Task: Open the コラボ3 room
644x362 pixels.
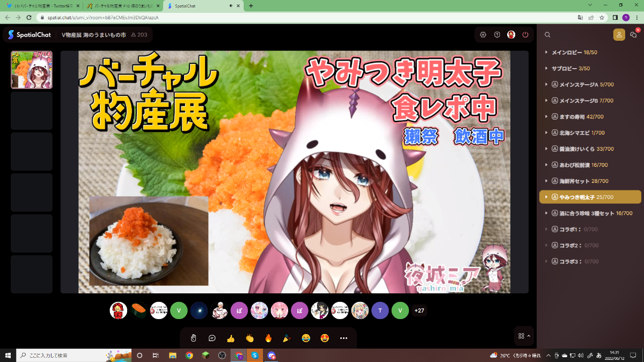Action: click(590, 261)
